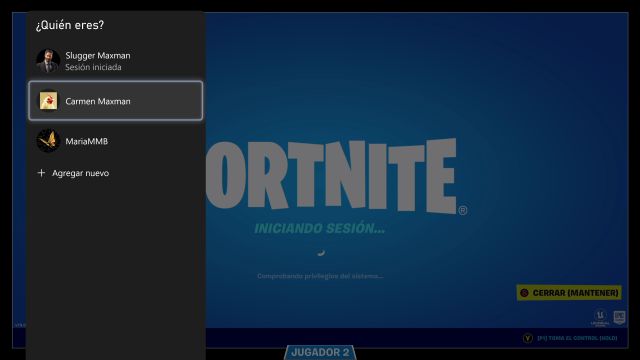Click the Jugador 2 tab label
Screen dimensions: 640x360
coord(320,352)
